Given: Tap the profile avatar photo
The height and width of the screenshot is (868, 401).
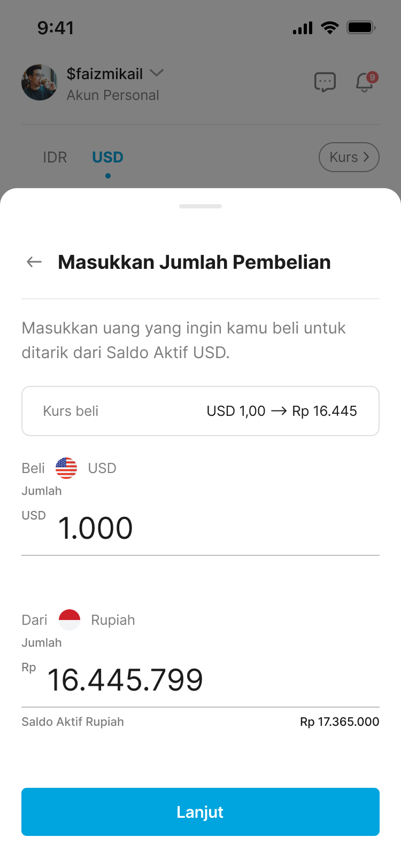Looking at the screenshot, I should 40,82.
